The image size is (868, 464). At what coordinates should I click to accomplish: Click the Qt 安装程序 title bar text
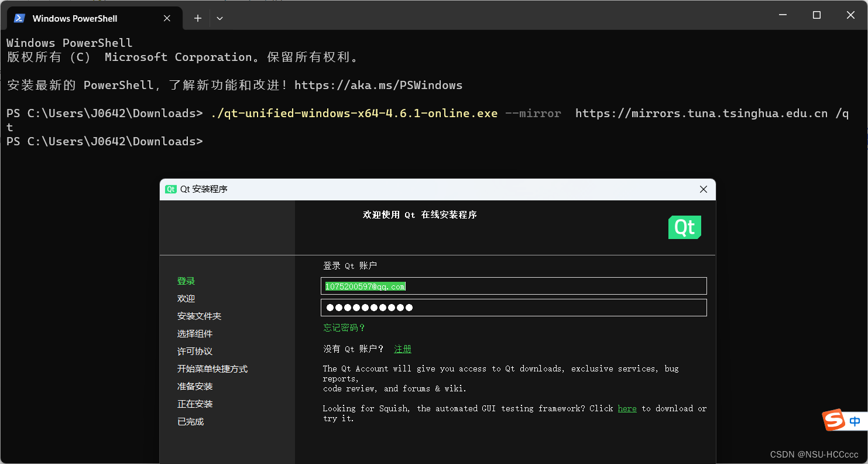(x=204, y=189)
